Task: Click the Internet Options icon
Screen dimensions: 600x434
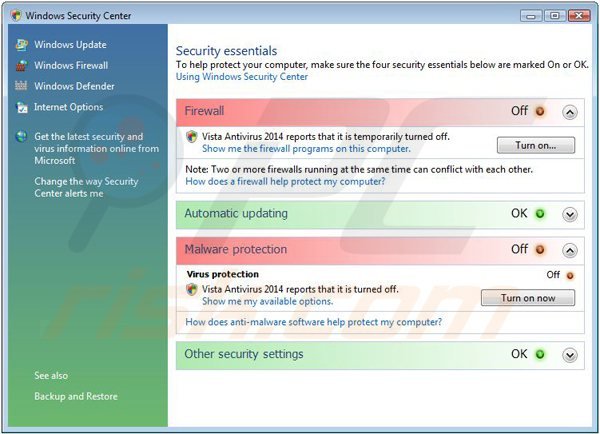Action: (x=21, y=107)
